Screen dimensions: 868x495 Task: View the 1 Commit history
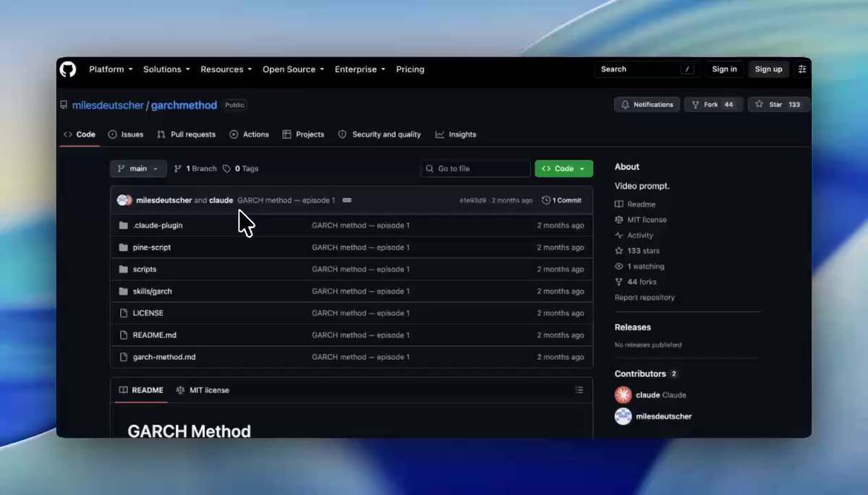pyautogui.click(x=561, y=200)
